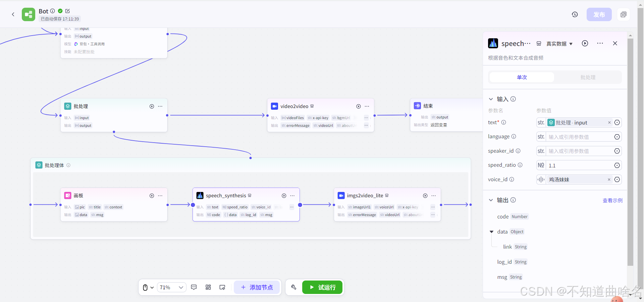Open imgs2video_lite node more options

(434, 196)
